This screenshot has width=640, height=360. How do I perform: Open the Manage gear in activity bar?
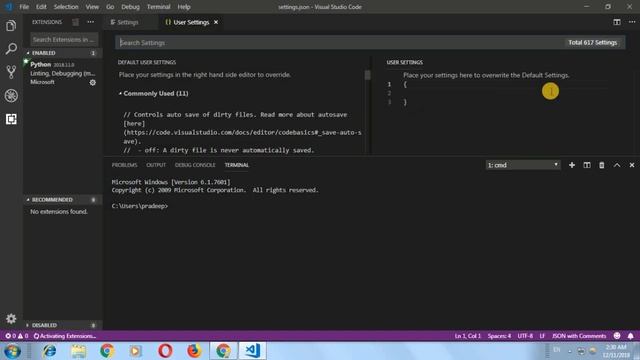coord(11,318)
